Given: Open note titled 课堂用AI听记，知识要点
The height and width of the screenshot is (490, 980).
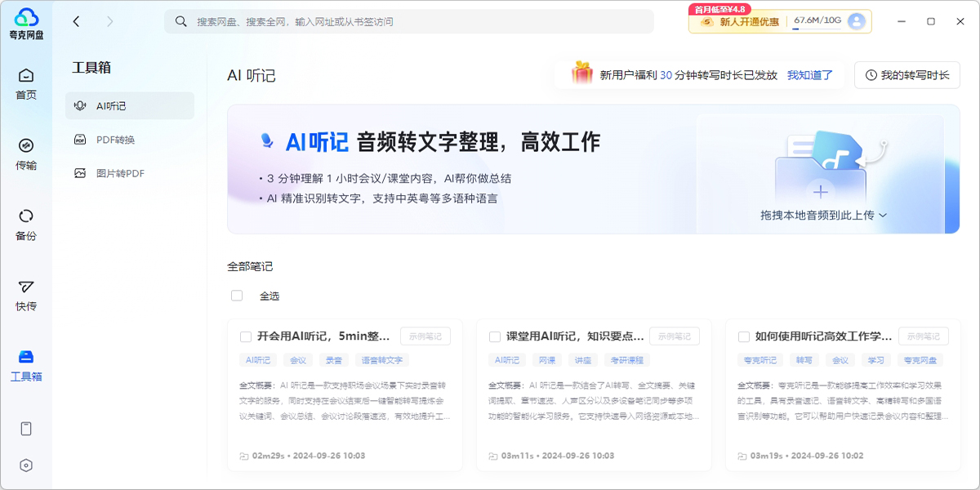Looking at the screenshot, I should click(x=575, y=336).
